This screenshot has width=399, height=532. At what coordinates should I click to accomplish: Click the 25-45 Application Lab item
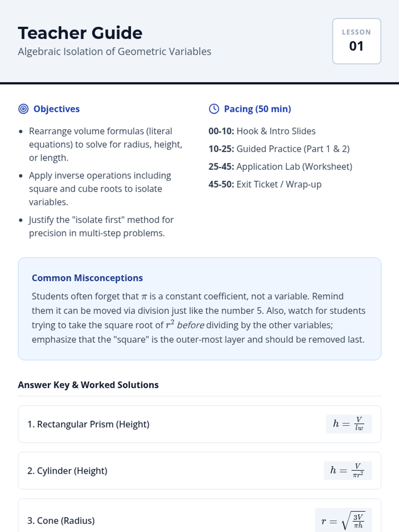[280, 167]
